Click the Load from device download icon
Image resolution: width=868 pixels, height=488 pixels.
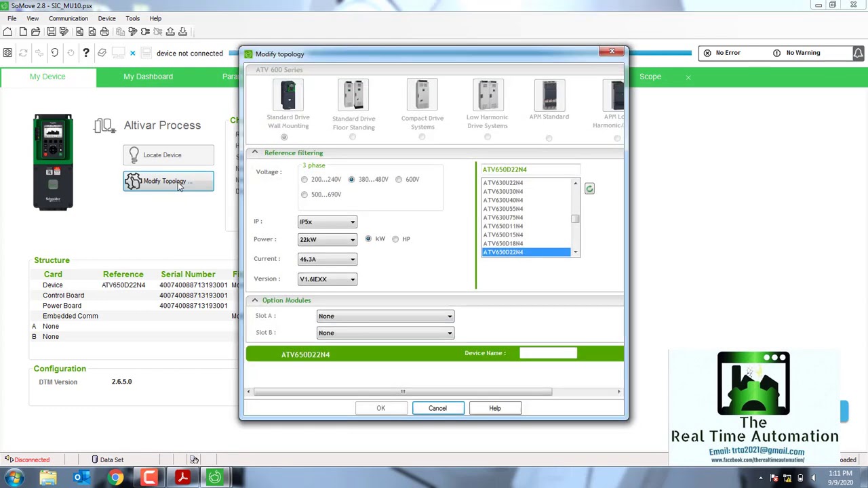[x=182, y=32]
